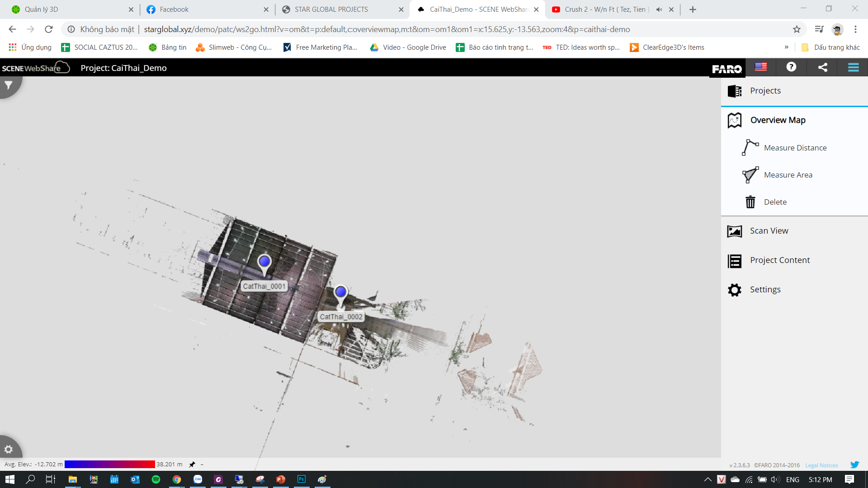This screenshot has height=488, width=868.
Task: Expand system tray hidden icons arrow
Action: click(x=708, y=479)
